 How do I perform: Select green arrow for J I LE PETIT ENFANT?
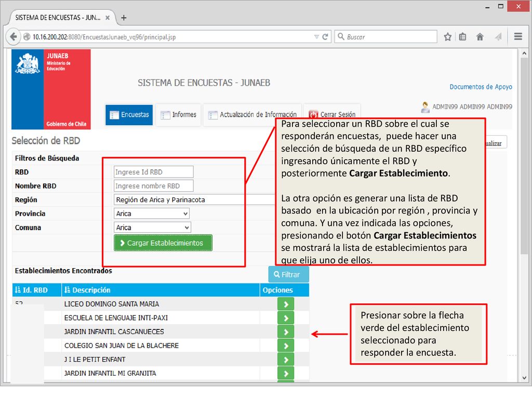286,360
